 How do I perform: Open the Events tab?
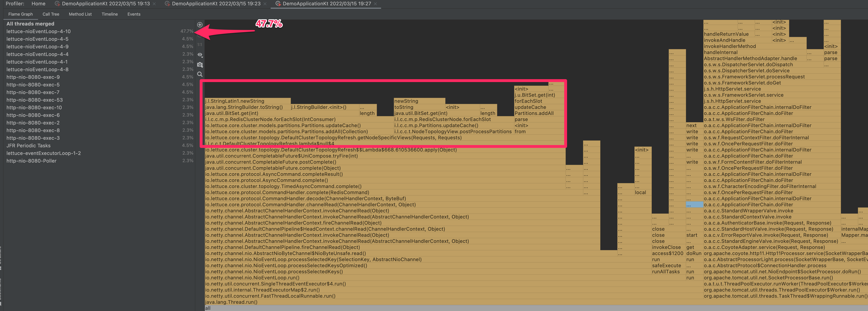click(134, 14)
